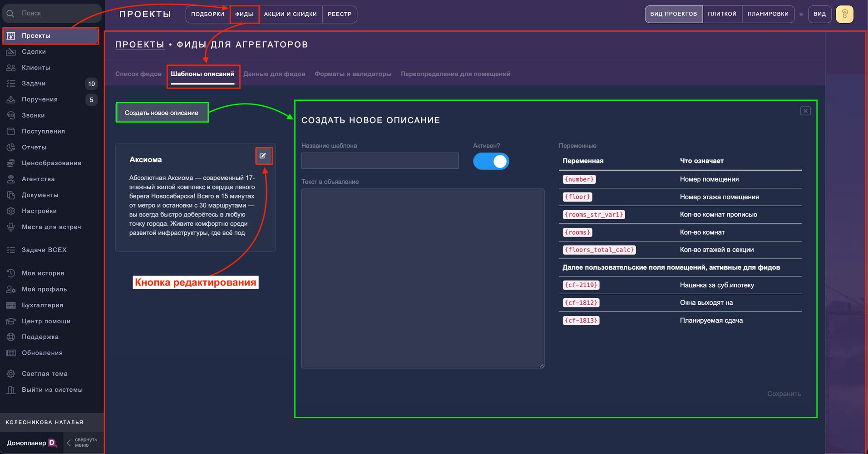Edit the Аксиома template via pencil icon
The image size is (868, 454).
263,156
